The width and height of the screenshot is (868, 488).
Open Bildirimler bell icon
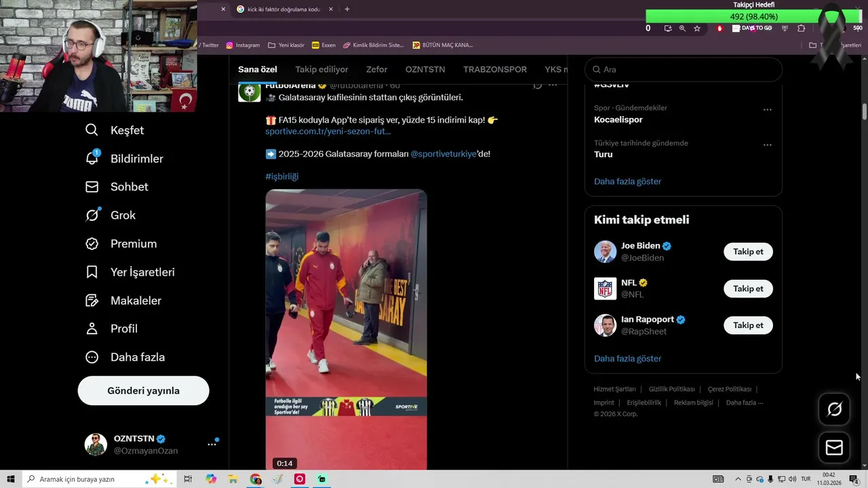pos(92,158)
